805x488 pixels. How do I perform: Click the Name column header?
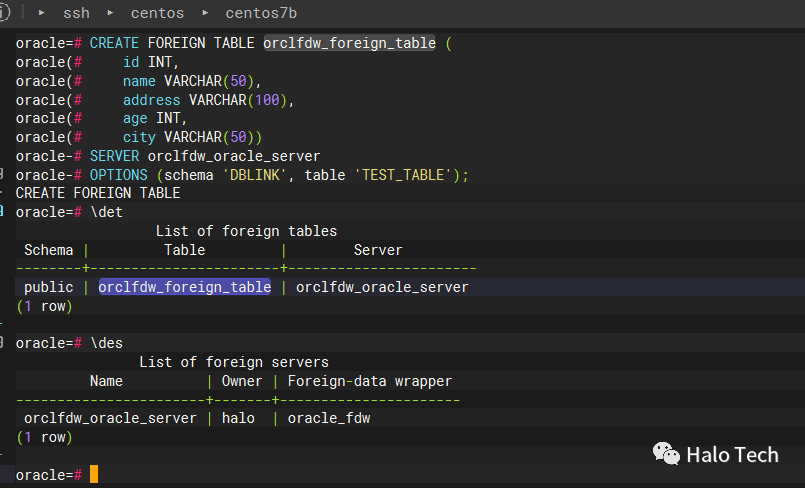pos(106,381)
